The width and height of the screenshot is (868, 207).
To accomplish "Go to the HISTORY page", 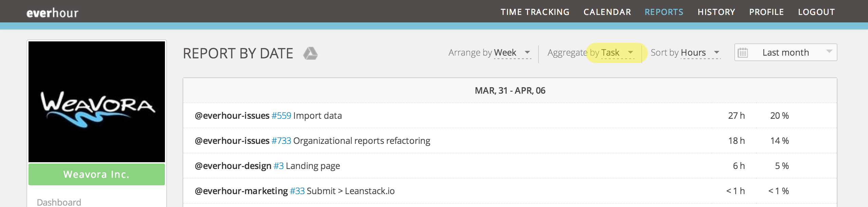I will [716, 12].
